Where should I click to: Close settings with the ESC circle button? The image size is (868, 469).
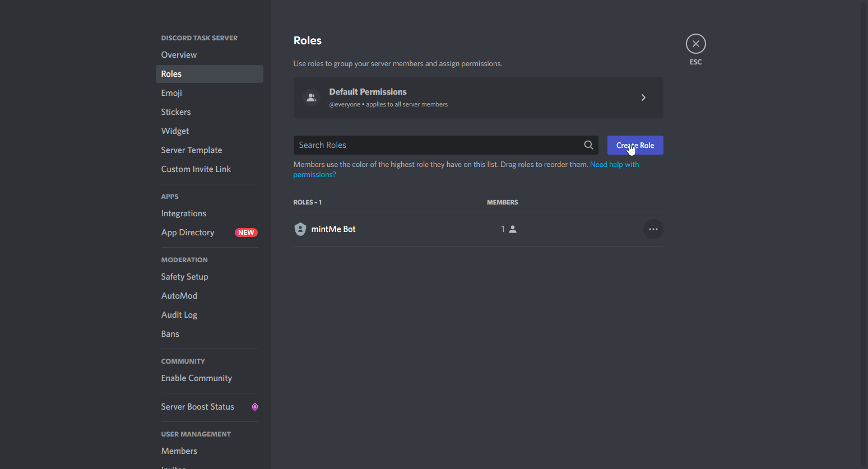coord(695,44)
